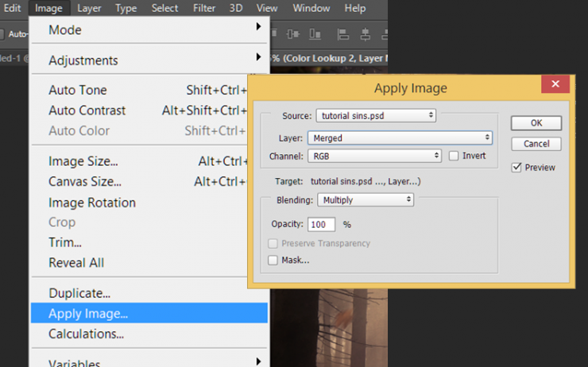Screen dimensions: 588x367
Task: Uncheck the Preview checkbox
Action: 516,167
